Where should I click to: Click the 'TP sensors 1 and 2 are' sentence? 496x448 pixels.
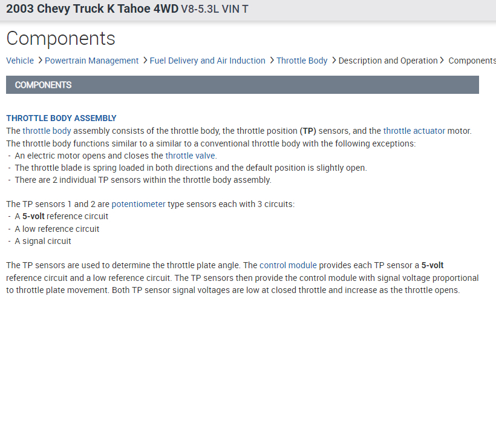pos(150,204)
